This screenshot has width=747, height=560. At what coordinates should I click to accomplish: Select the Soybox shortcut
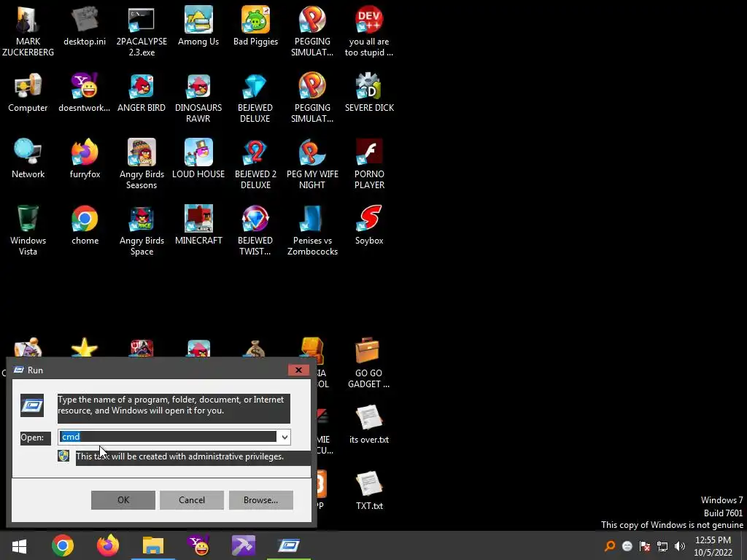(x=369, y=226)
